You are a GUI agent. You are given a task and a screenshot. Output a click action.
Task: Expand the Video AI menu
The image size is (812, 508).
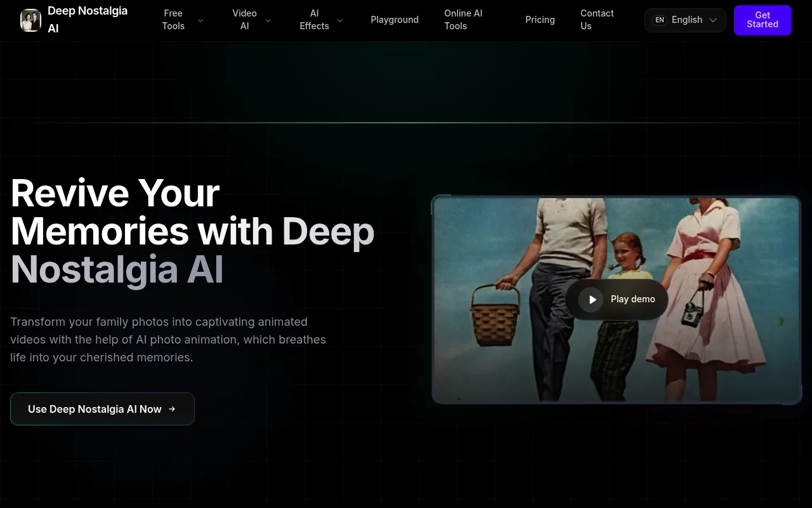pyautogui.click(x=251, y=20)
